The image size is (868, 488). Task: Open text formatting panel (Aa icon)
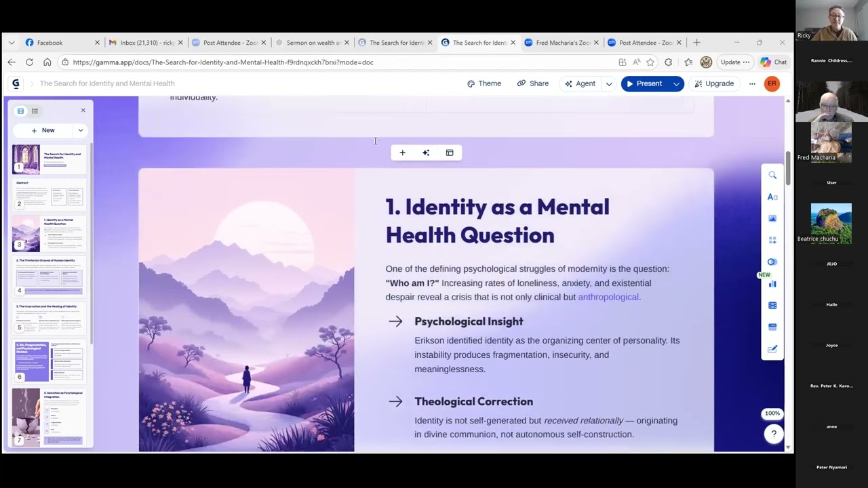pyautogui.click(x=772, y=197)
